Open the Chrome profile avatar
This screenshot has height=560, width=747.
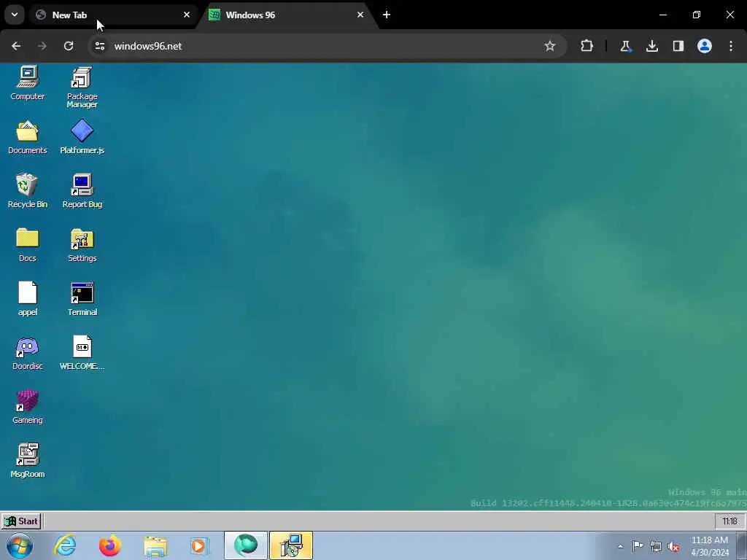[705, 46]
